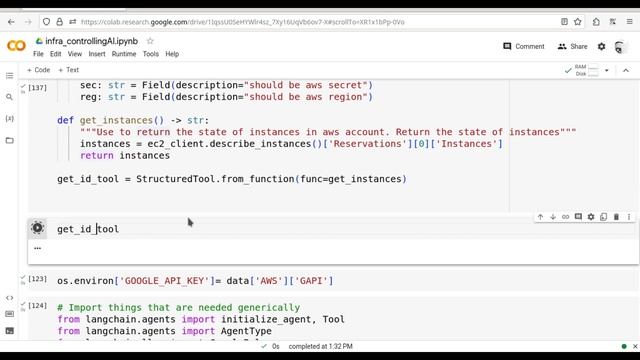
Task: Click into the get_id_tool code cell
Action: pyautogui.click(x=343, y=229)
